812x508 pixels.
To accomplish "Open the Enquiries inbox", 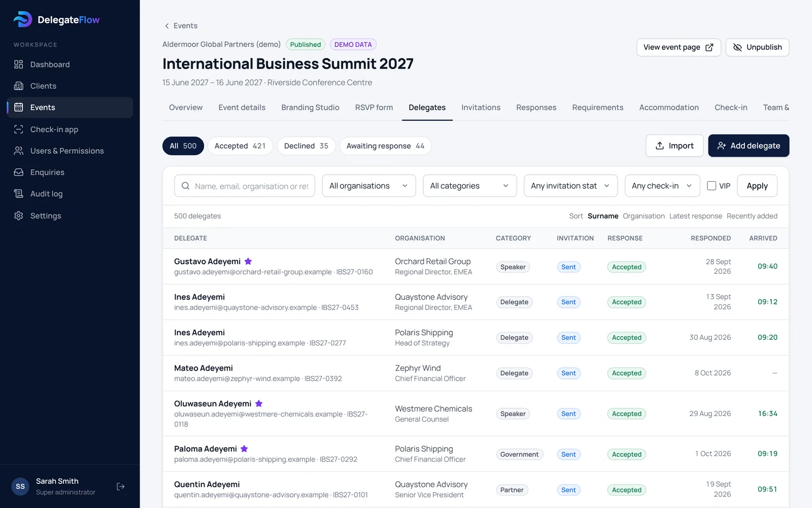I will (x=70, y=172).
